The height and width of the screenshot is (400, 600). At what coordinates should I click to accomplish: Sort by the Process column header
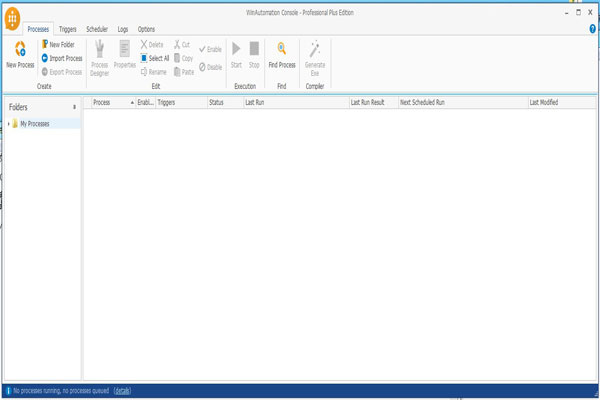pos(114,102)
